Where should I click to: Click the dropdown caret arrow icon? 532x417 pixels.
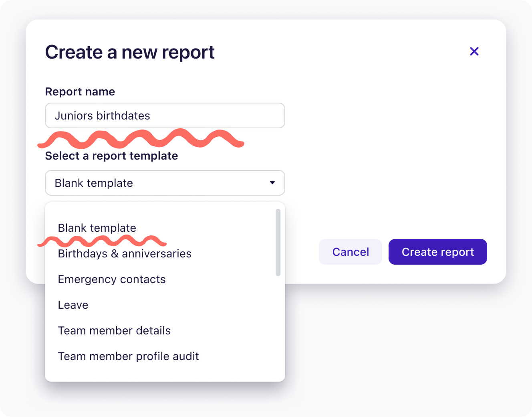272,183
